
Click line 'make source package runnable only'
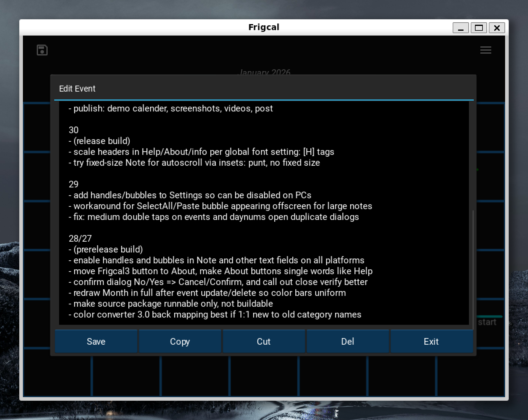(171, 304)
